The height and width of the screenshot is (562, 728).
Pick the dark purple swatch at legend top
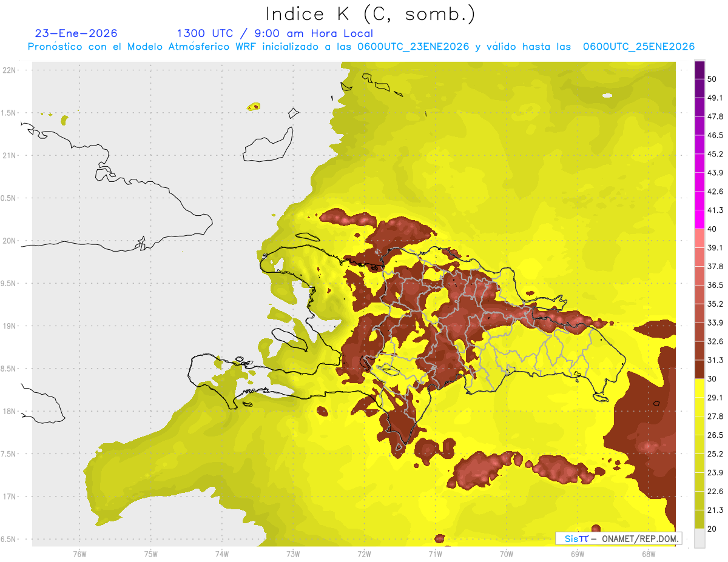click(700, 71)
